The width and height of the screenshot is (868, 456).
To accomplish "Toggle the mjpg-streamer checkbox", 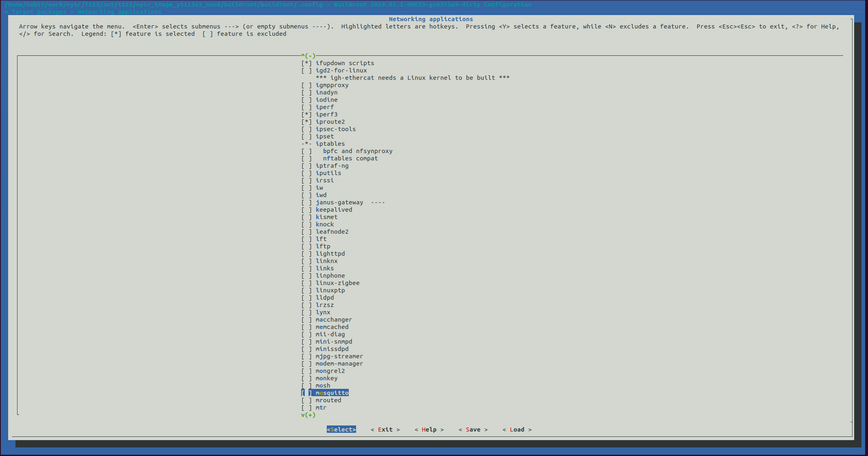I will (x=306, y=356).
